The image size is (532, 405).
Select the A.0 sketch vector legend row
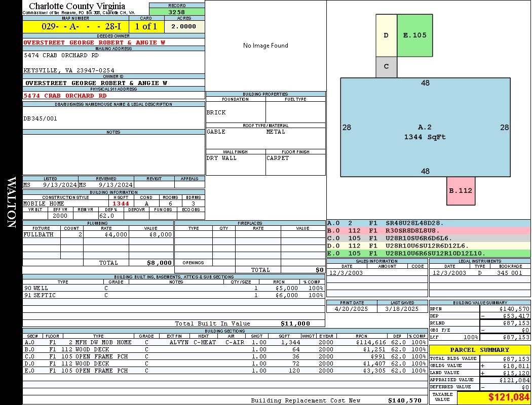click(429, 223)
